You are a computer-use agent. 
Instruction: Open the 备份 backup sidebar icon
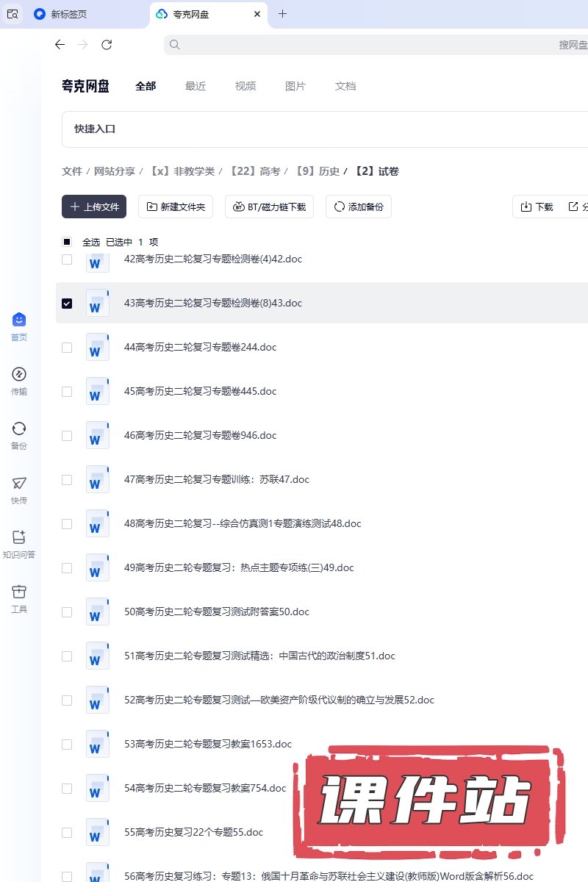click(19, 434)
